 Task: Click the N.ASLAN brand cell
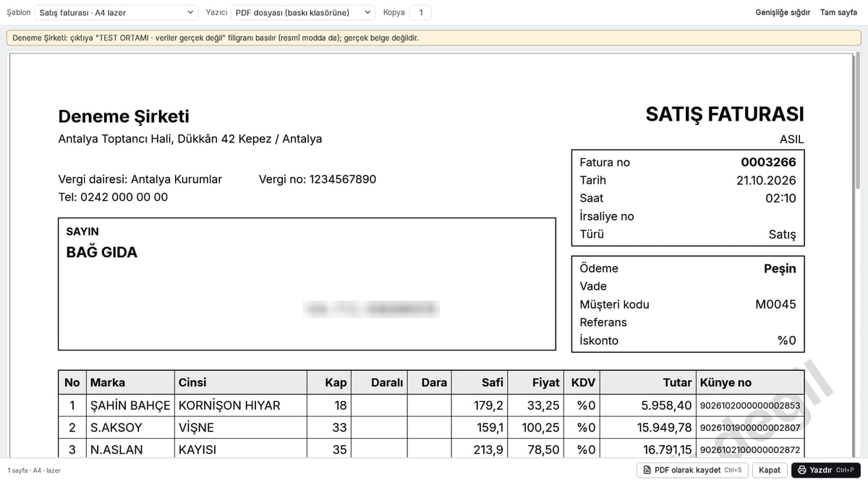pos(130,449)
